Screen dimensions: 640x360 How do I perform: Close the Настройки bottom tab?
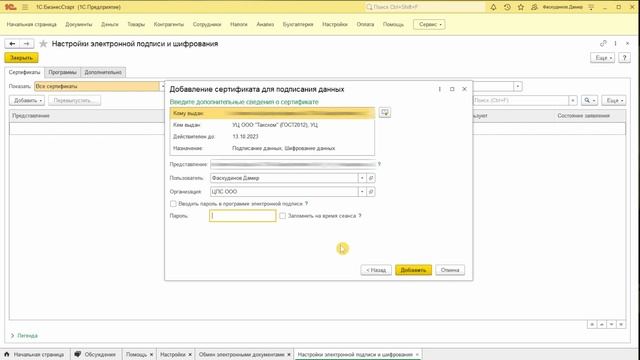(190, 354)
